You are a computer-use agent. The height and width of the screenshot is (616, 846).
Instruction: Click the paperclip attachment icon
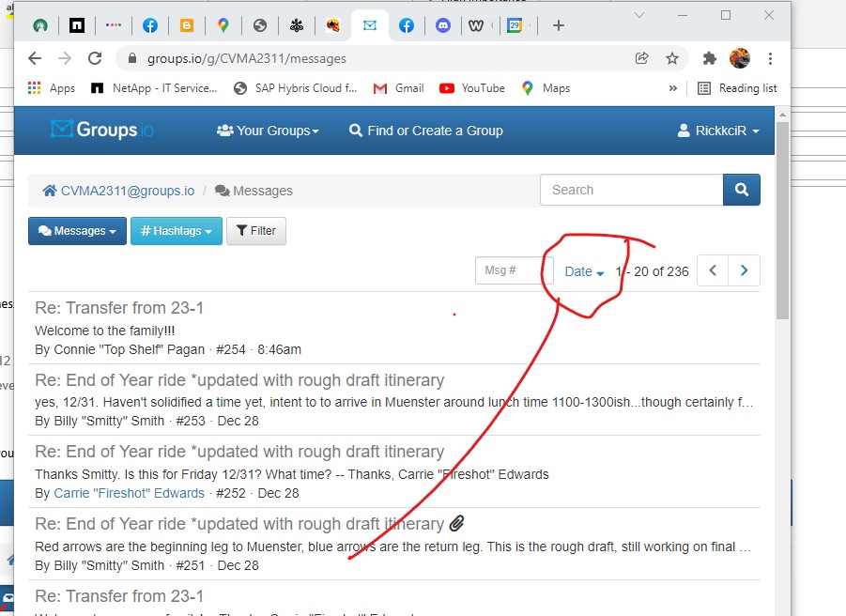coord(456,523)
